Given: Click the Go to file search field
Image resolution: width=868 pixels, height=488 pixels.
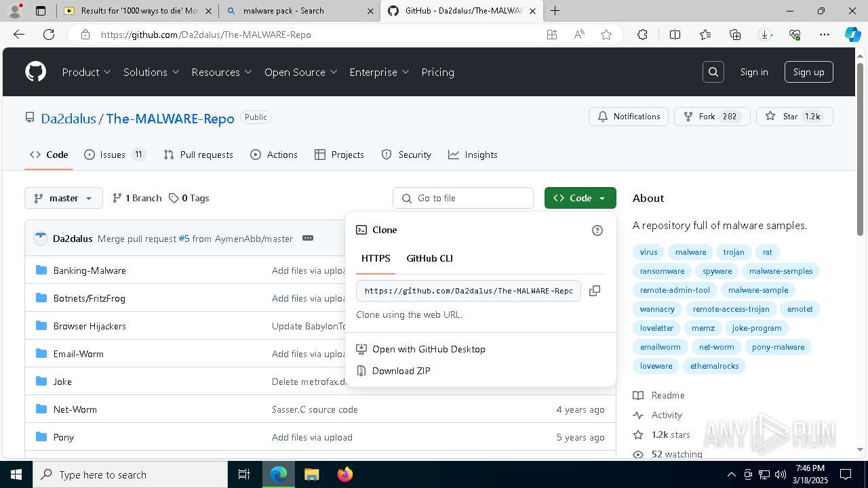Looking at the screenshot, I should [463, 198].
